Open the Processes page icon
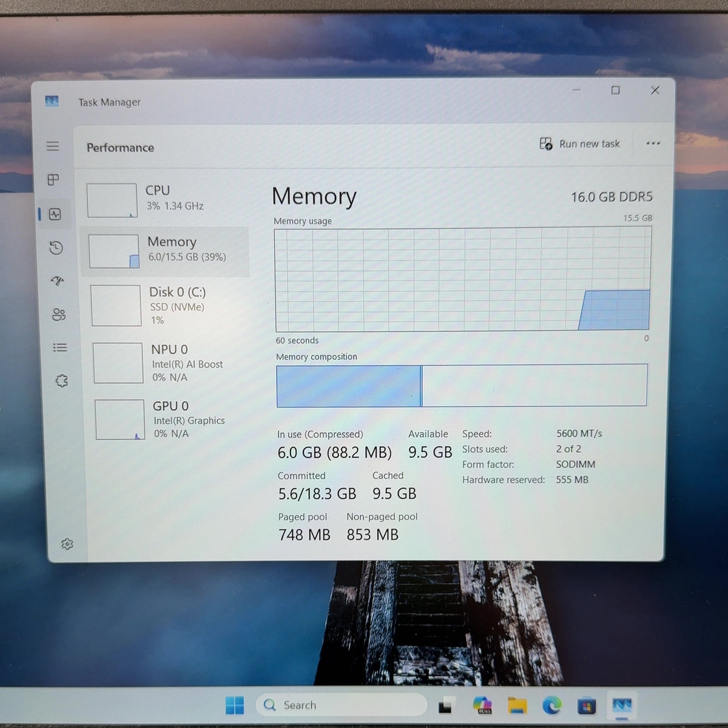728x728 pixels. tap(53, 180)
